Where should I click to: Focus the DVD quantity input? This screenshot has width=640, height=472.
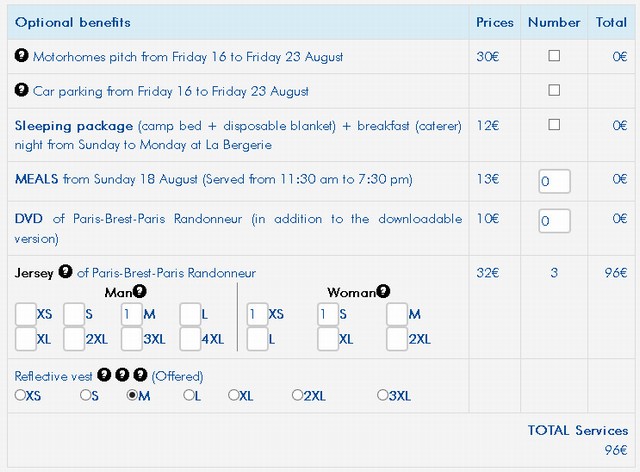pos(554,219)
